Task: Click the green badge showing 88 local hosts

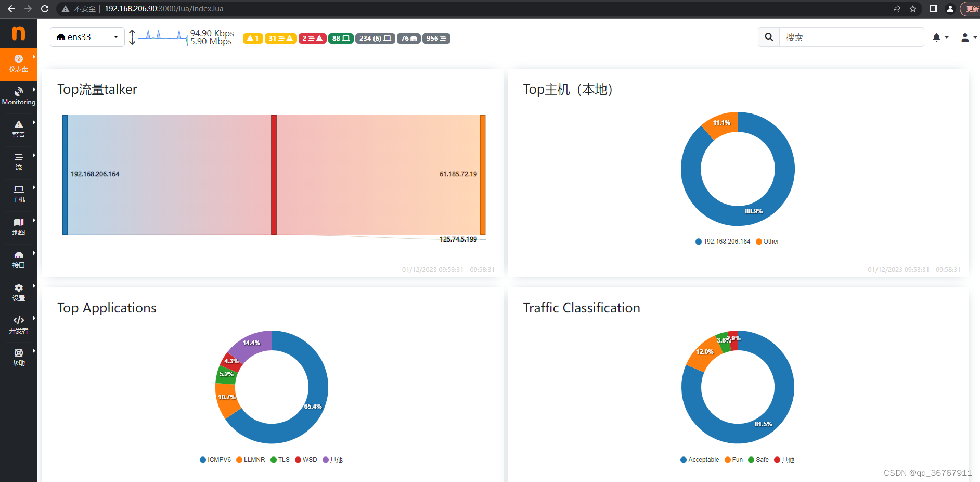Action: point(341,39)
